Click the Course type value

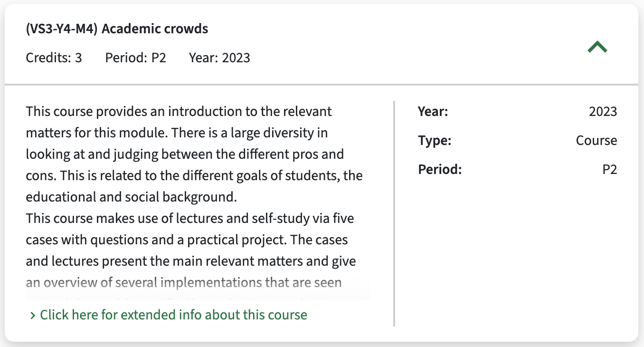tap(597, 141)
